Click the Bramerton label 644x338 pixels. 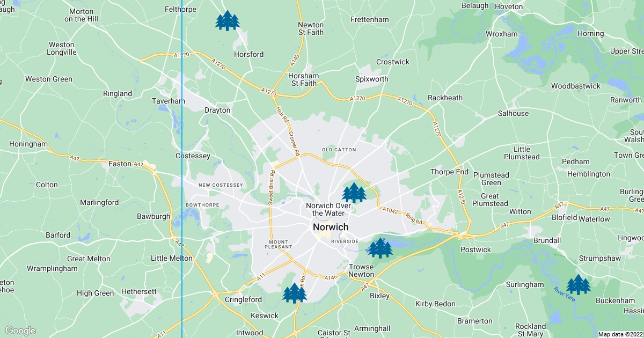(x=474, y=321)
